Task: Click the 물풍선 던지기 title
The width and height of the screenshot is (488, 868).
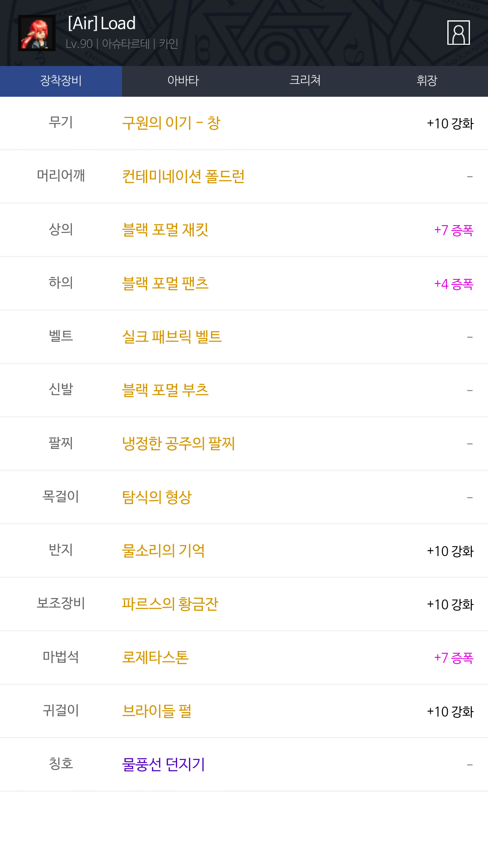Action: pyautogui.click(x=163, y=764)
